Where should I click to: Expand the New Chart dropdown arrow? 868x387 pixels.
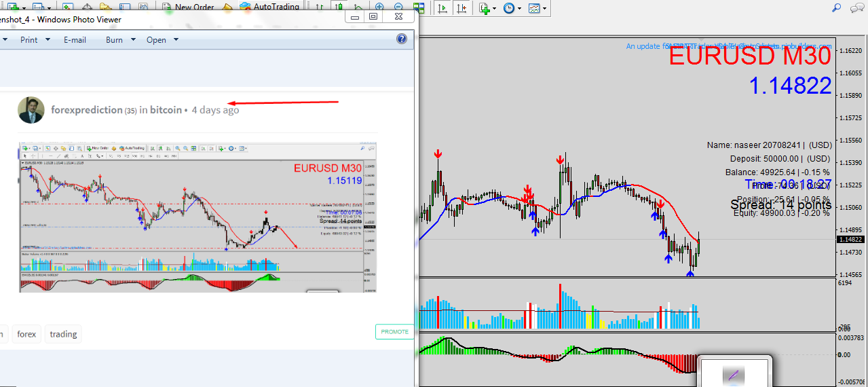point(24,7)
